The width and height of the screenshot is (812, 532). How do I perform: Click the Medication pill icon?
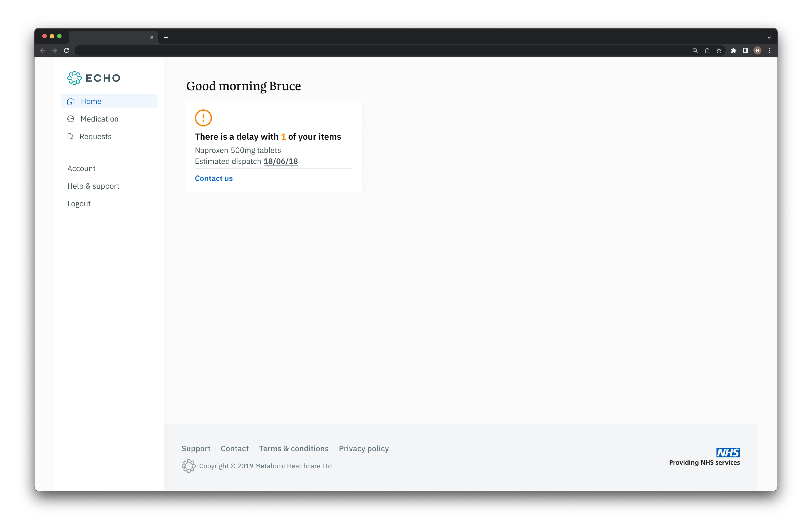(x=71, y=119)
